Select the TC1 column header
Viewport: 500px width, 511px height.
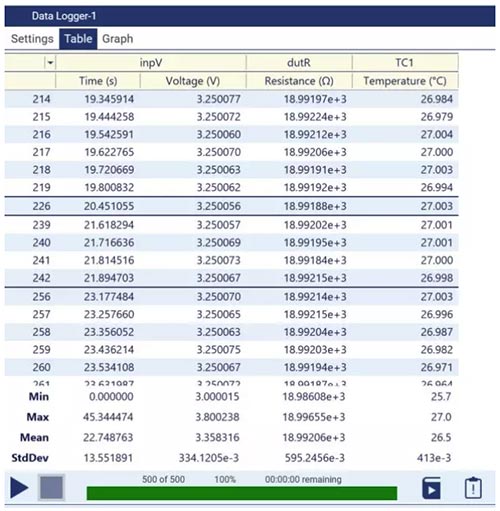tap(405, 63)
